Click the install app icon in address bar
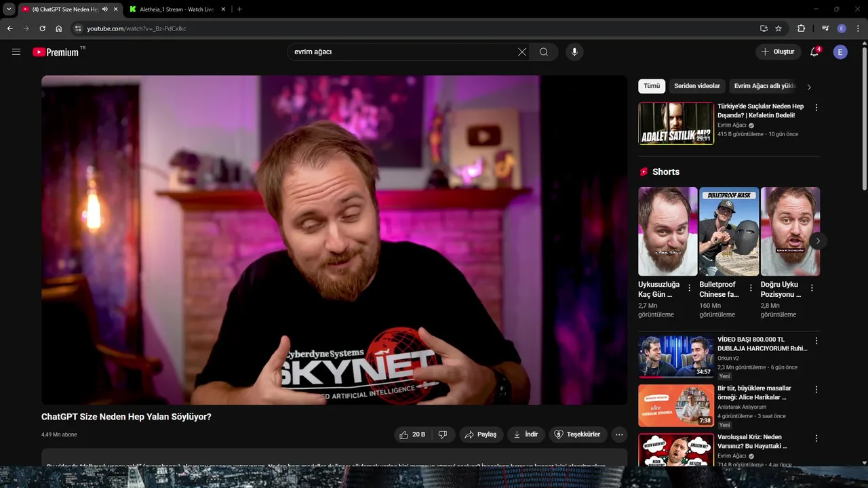The image size is (868, 488). click(764, 28)
